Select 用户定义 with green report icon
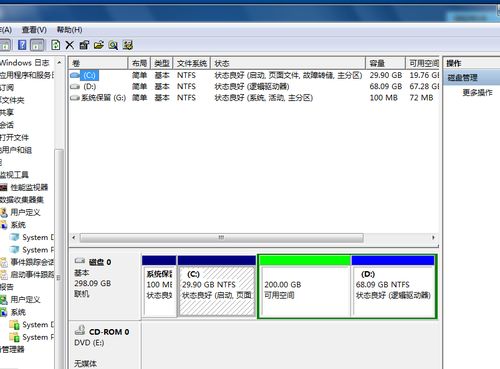The width and height of the screenshot is (500, 369). [25, 299]
